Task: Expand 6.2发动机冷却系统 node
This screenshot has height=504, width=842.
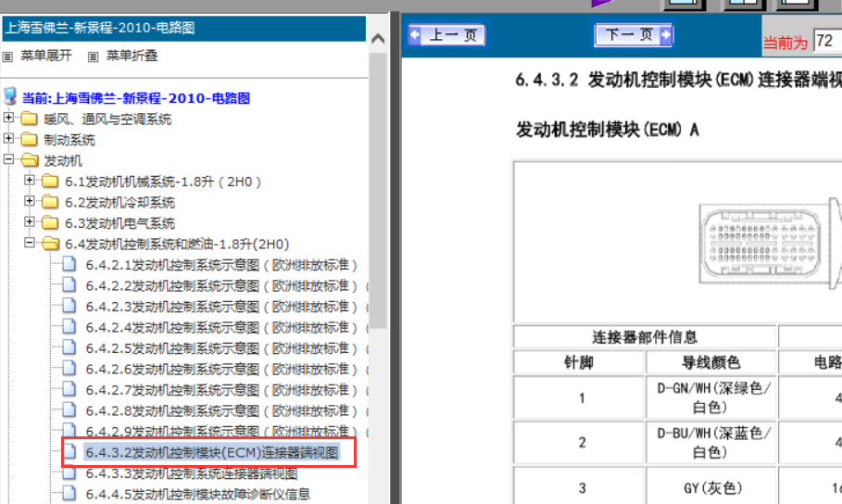Action: 30,201
